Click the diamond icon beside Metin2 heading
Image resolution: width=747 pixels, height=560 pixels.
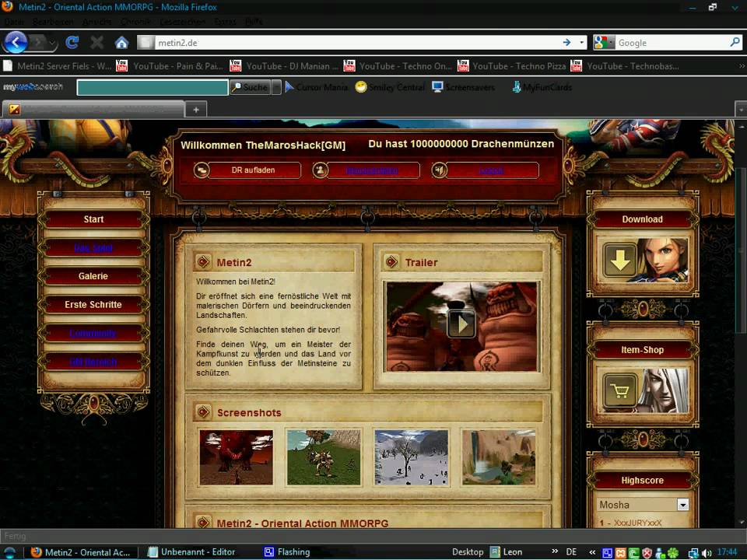(203, 261)
